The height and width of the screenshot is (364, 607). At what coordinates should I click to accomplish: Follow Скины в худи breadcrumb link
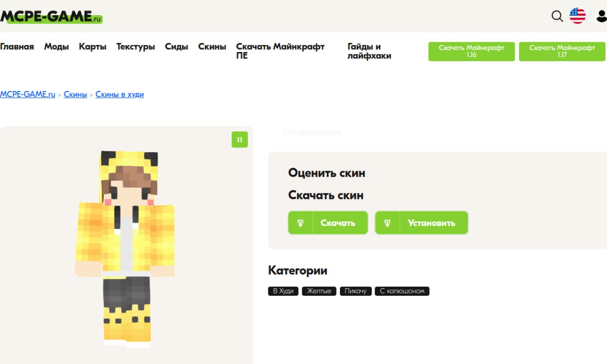pyautogui.click(x=120, y=94)
